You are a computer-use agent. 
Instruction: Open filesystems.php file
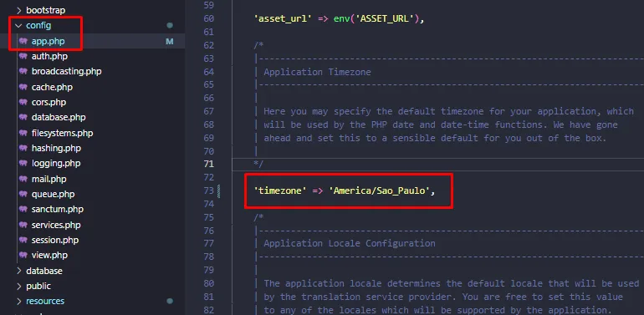click(62, 134)
